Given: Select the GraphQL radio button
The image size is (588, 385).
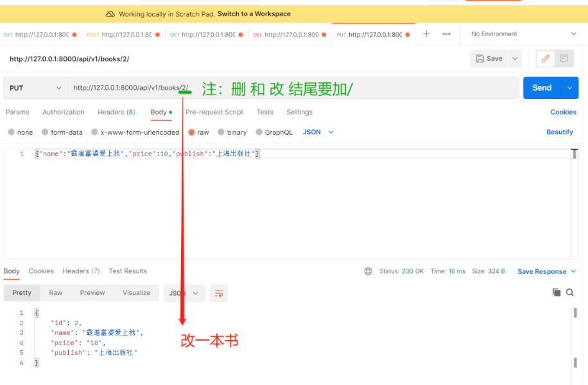Looking at the screenshot, I should coord(259,132).
